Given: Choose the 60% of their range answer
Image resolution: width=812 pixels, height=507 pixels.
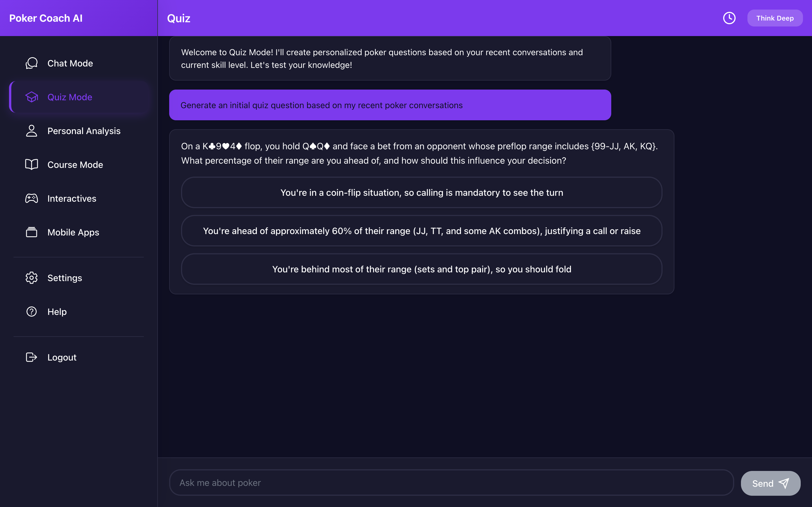Looking at the screenshot, I should 422,231.
